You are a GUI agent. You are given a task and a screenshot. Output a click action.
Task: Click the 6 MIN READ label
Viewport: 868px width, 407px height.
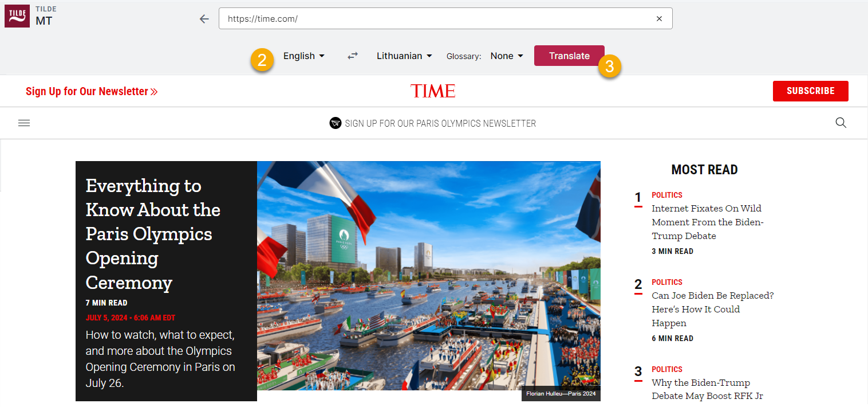672,338
